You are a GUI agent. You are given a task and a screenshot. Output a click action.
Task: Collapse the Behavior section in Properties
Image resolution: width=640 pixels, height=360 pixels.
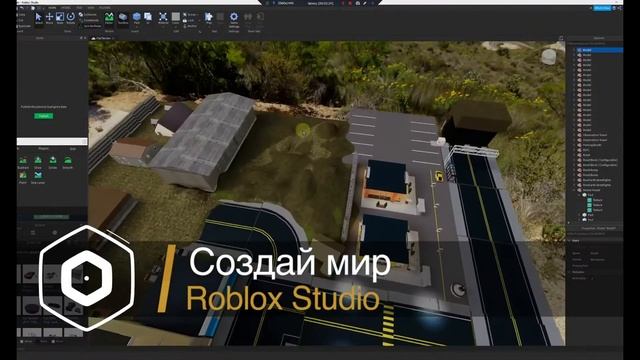(569, 272)
